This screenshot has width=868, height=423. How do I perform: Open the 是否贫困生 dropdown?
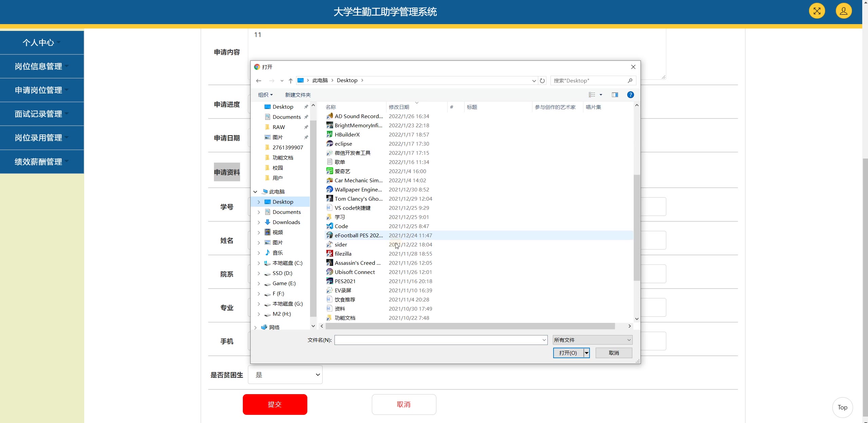pos(285,375)
